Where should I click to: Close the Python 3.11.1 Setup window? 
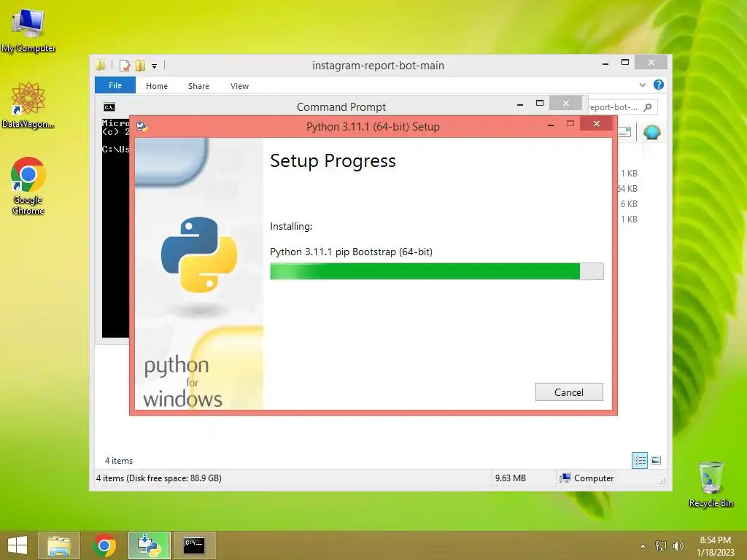pos(596,124)
